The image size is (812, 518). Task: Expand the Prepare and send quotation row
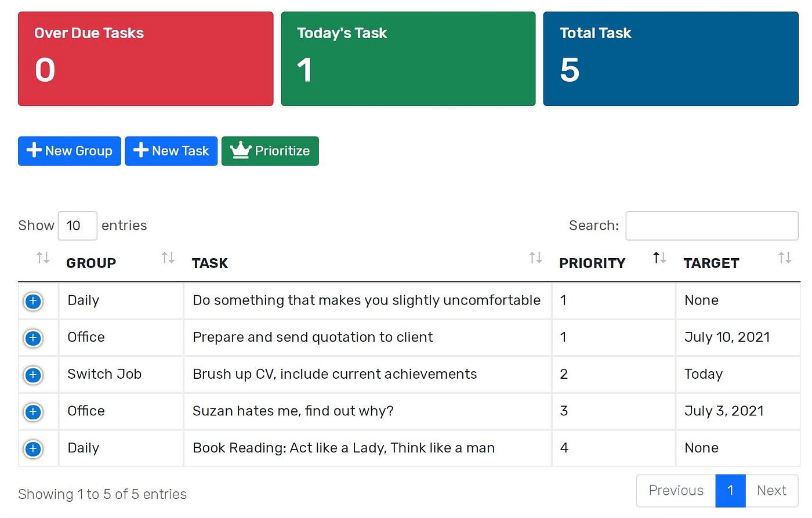click(33, 338)
